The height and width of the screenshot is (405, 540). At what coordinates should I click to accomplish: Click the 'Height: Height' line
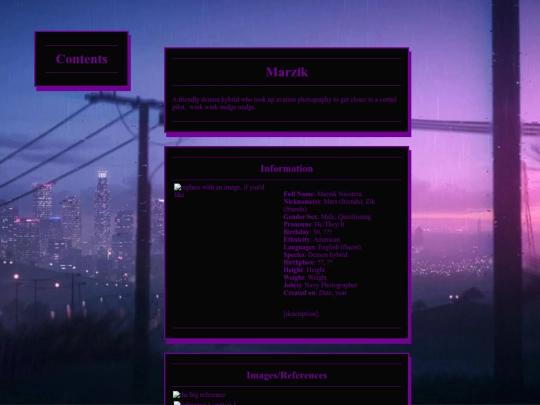[x=304, y=270]
